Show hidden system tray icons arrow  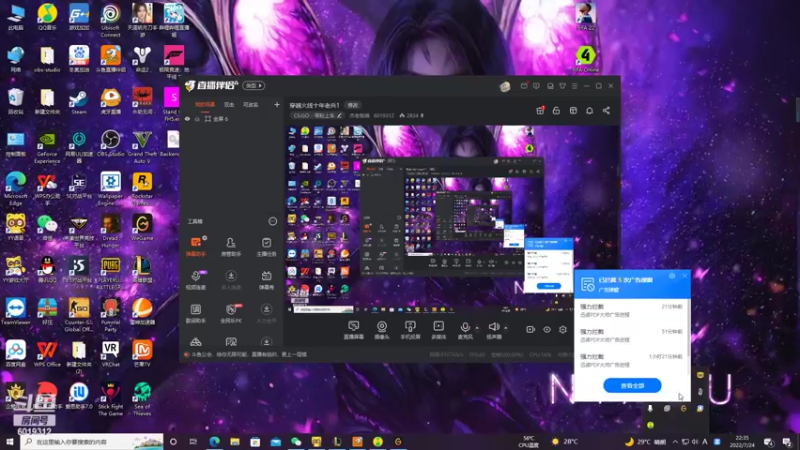click(675, 441)
